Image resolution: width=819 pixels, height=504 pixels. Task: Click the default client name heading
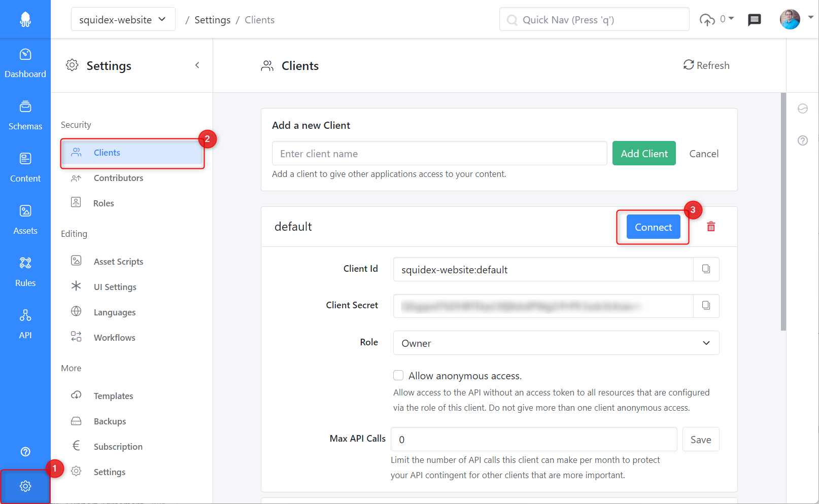click(293, 227)
